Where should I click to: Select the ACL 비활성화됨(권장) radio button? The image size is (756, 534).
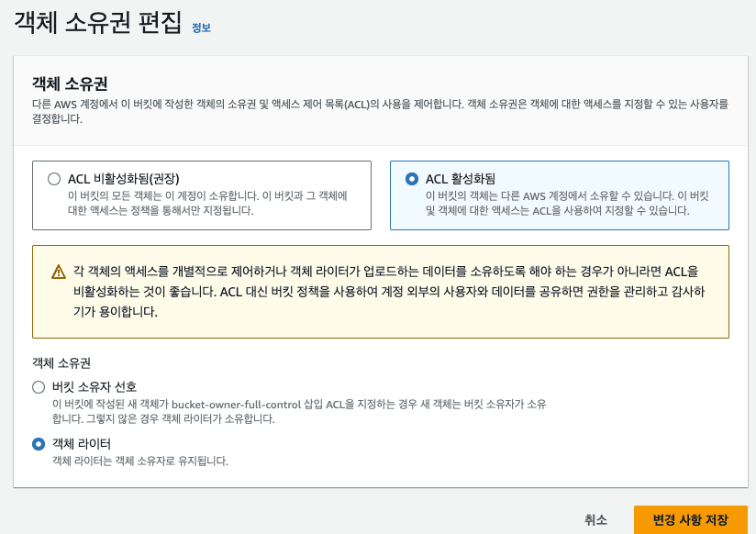point(54,179)
